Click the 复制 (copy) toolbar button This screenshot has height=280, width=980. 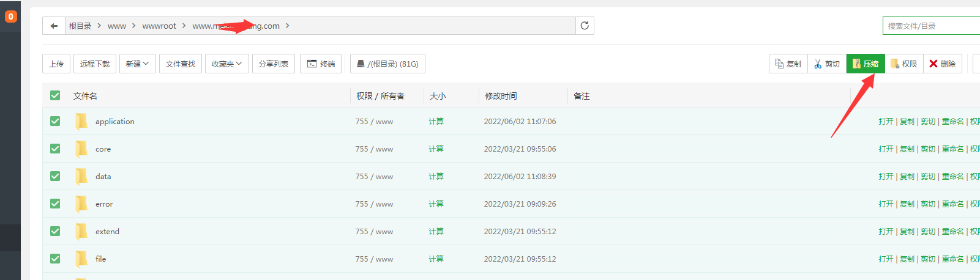[x=788, y=64]
